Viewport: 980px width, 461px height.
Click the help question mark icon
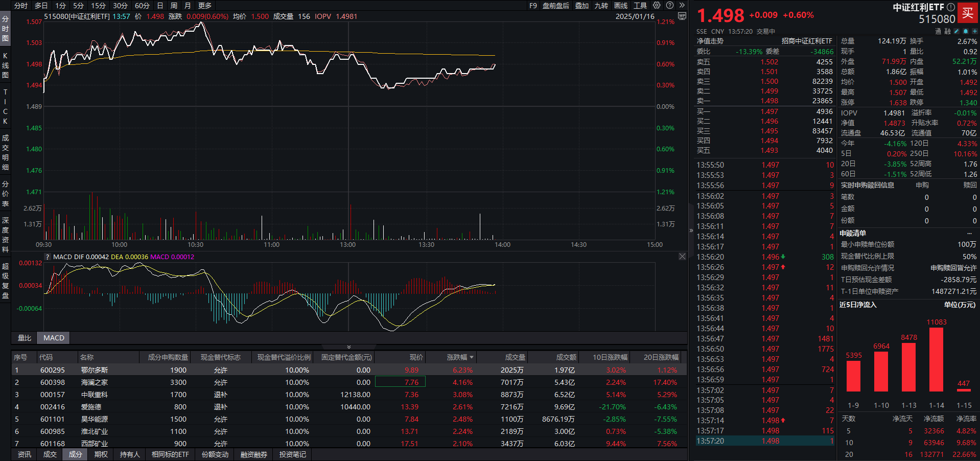point(670,6)
